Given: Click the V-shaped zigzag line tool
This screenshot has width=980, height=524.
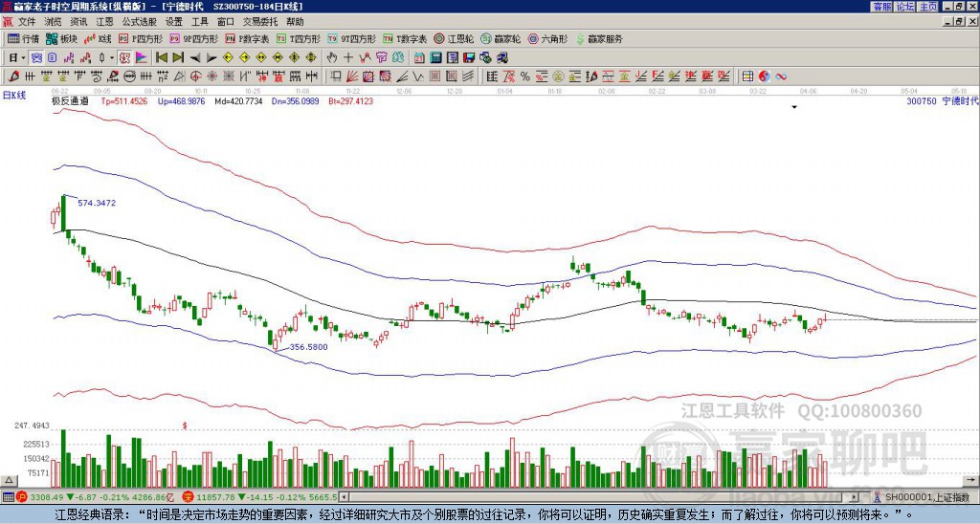Looking at the screenshot, I should [418, 76].
